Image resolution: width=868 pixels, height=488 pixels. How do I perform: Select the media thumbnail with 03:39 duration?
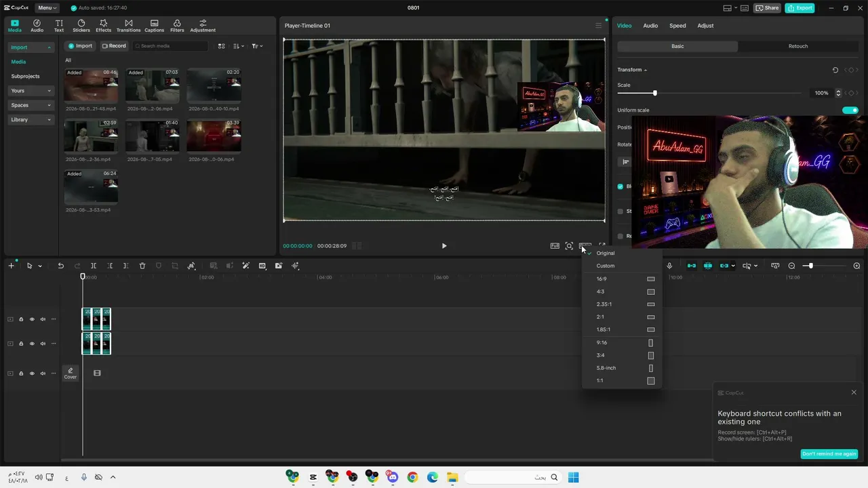pyautogui.click(x=214, y=136)
